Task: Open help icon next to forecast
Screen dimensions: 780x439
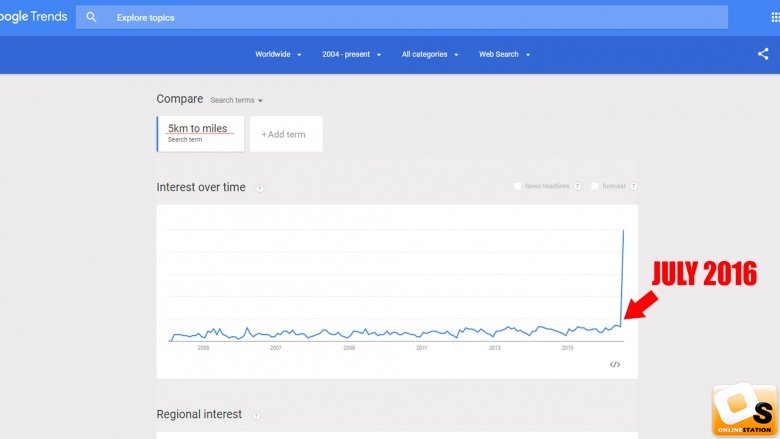Action: click(634, 186)
